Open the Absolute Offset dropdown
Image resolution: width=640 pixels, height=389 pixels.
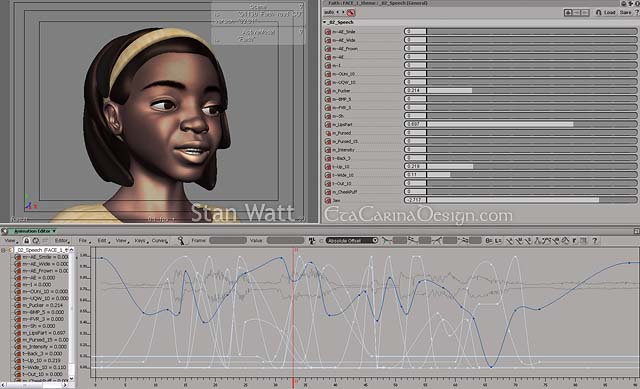(351, 241)
